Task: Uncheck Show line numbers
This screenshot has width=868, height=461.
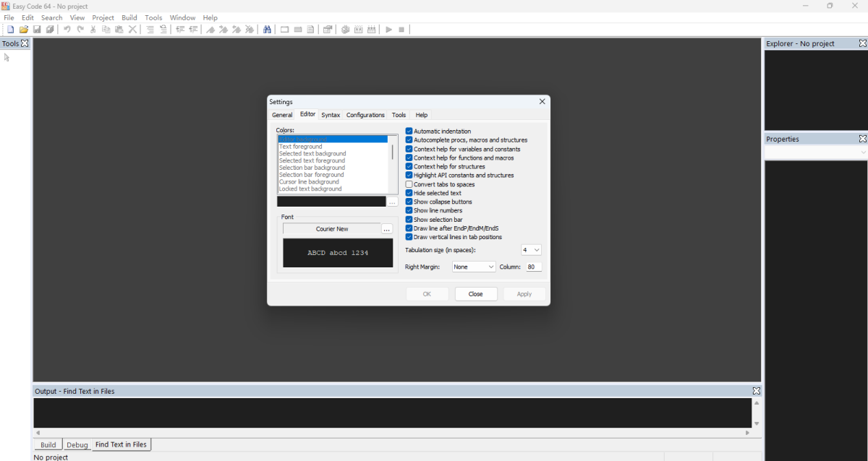Action: pos(409,210)
